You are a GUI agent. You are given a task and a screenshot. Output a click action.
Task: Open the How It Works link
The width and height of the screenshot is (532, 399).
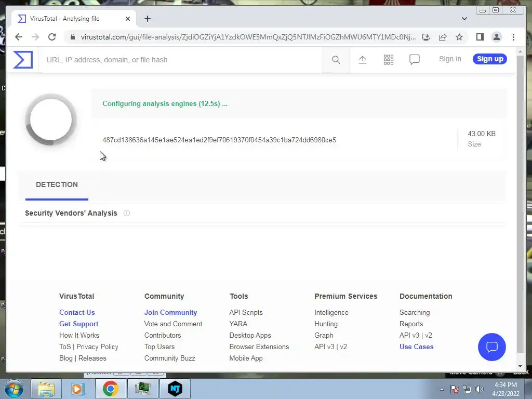pyautogui.click(x=79, y=335)
